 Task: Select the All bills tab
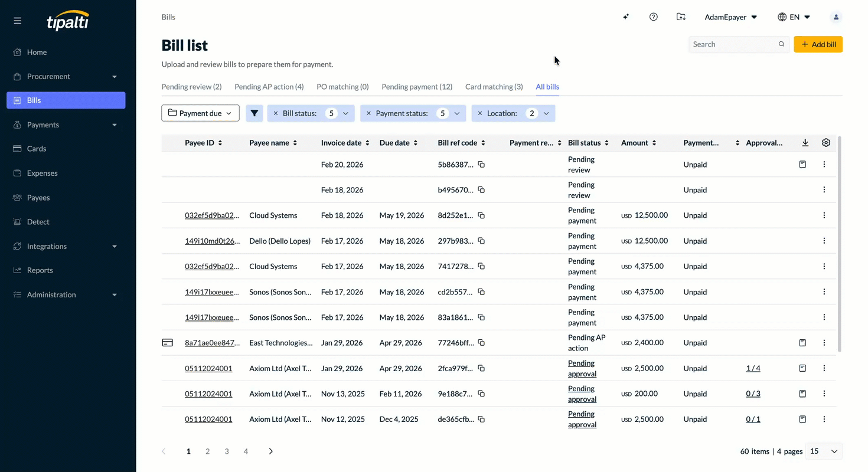click(547, 87)
